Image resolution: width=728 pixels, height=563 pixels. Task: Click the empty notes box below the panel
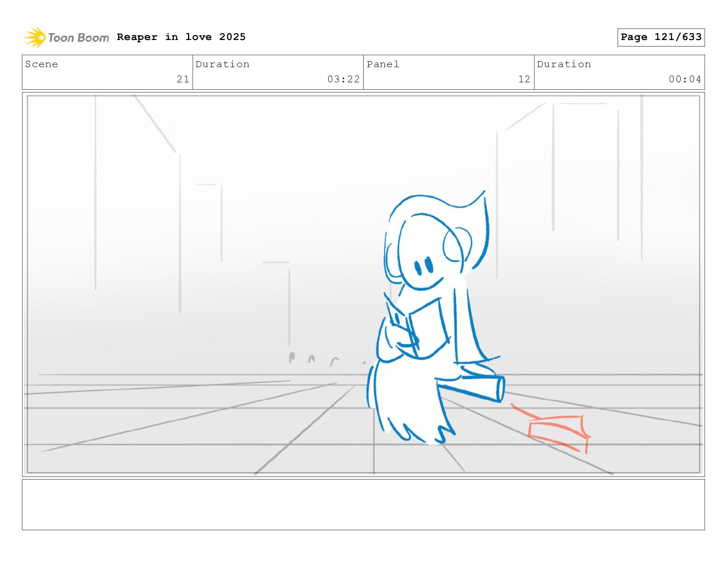point(363,505)
